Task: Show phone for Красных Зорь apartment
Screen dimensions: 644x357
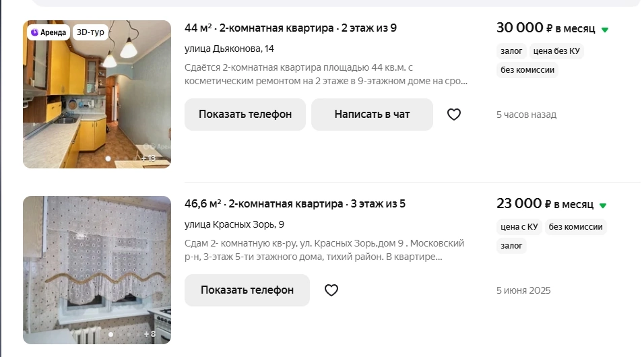Action: point(247,290)
